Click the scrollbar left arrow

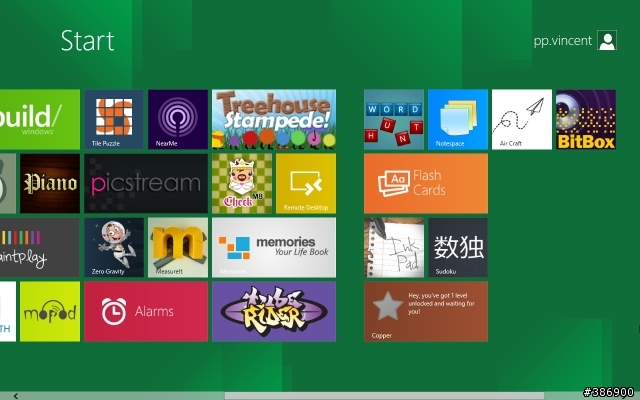click(16, 396)
